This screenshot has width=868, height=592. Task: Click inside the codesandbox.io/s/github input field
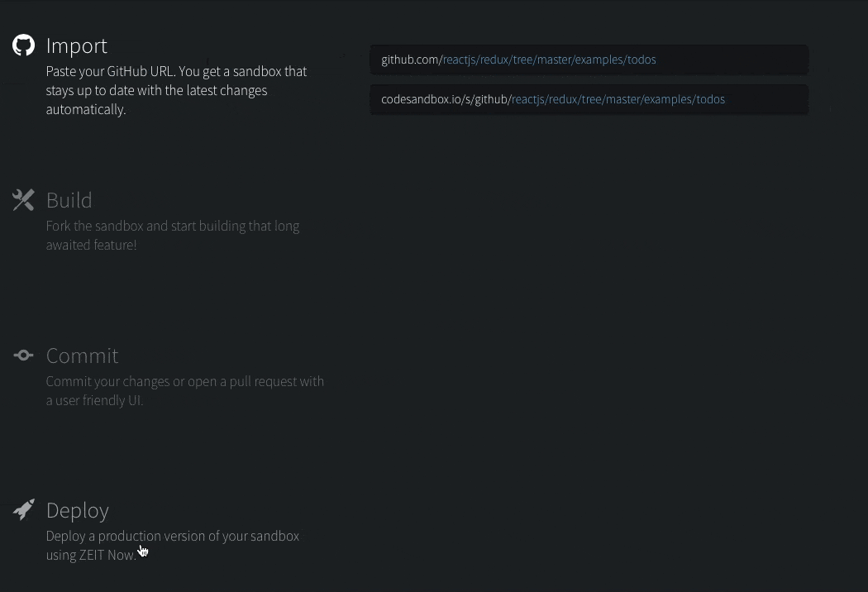[589, 99]
